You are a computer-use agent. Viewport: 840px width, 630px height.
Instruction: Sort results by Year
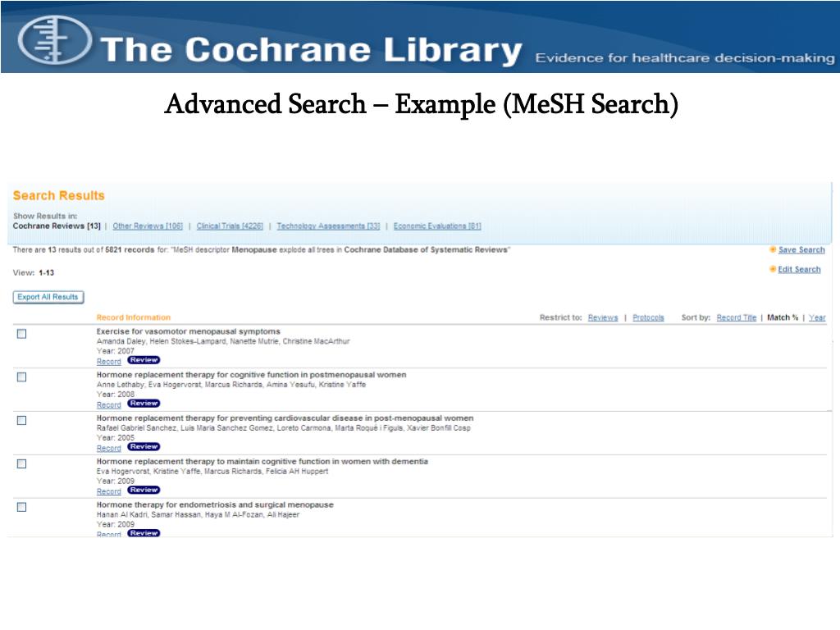click(817, 317)
